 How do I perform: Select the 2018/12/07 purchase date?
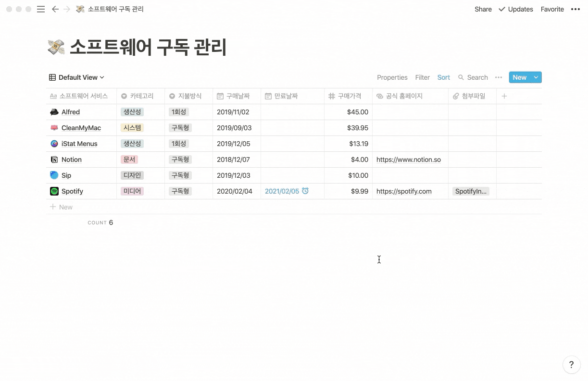[x=237, y=160]
